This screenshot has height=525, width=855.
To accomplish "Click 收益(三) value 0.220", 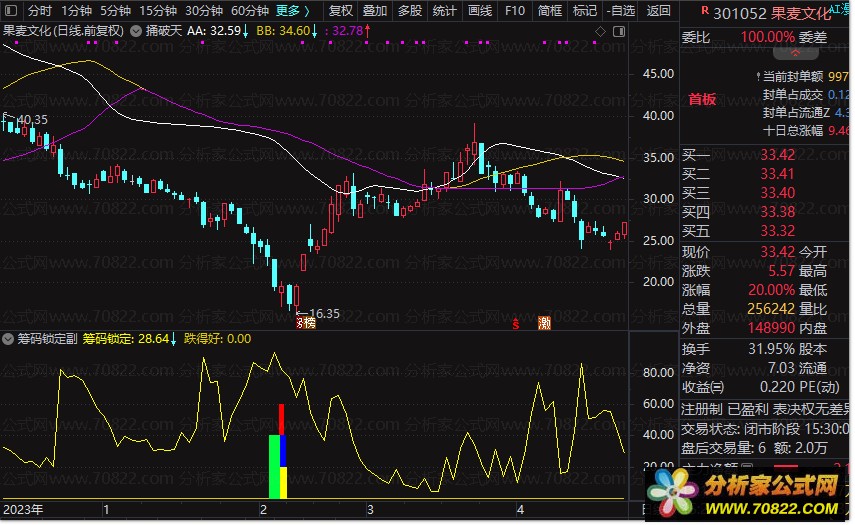I will pos(777,387).
